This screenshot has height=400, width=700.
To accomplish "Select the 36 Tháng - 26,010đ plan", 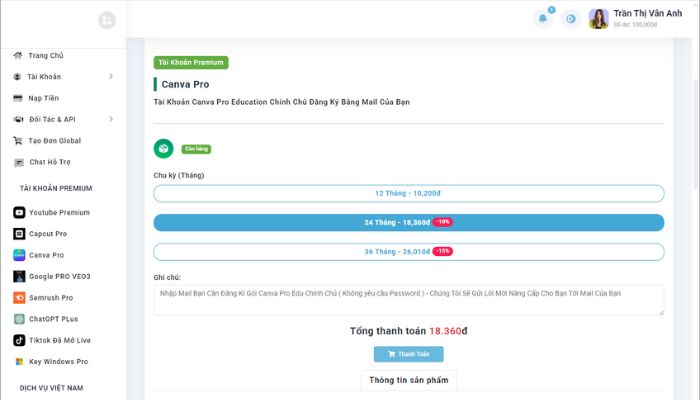I will pos(409,252).
